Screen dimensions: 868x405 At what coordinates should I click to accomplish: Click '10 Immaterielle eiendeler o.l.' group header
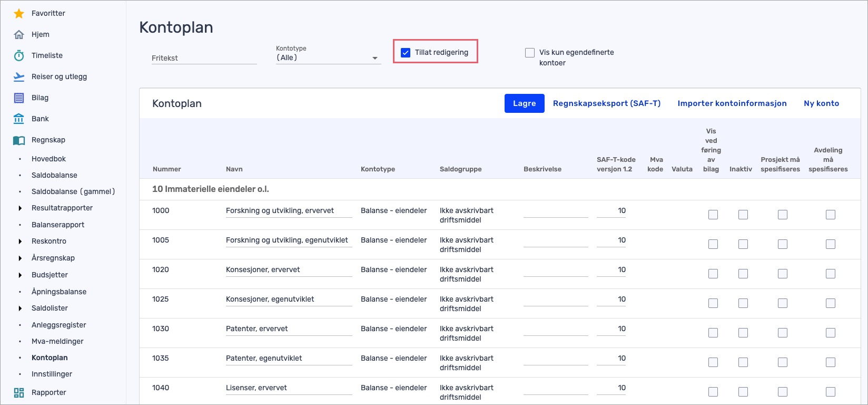click(x=211, y=189)
